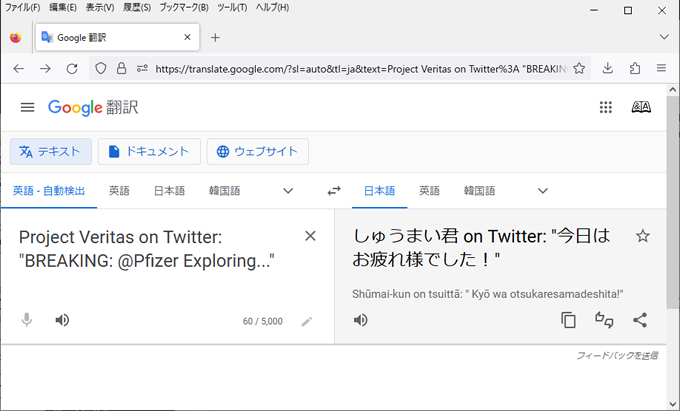Click the 60 / 5,000 character counter
This screenshot has height=411, width=680.
262,321
